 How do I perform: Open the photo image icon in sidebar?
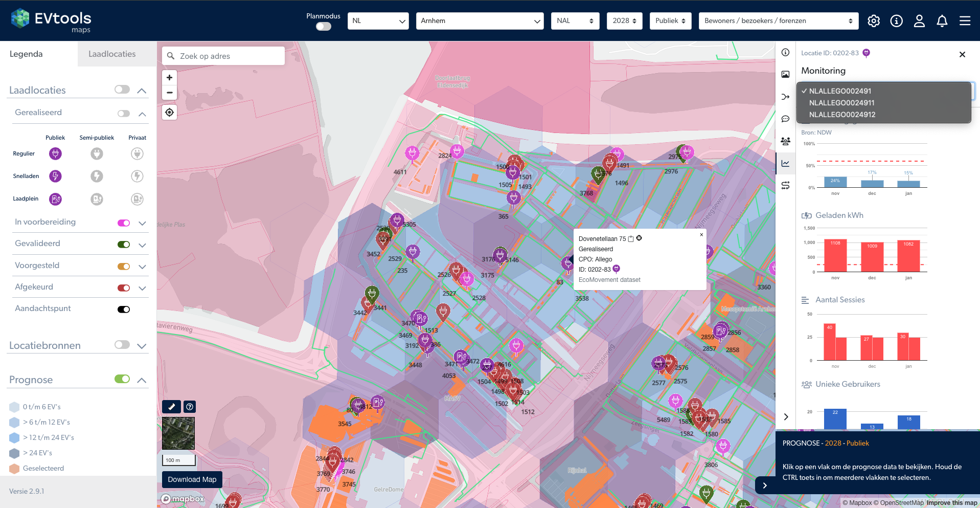click(x=785, y=75)
